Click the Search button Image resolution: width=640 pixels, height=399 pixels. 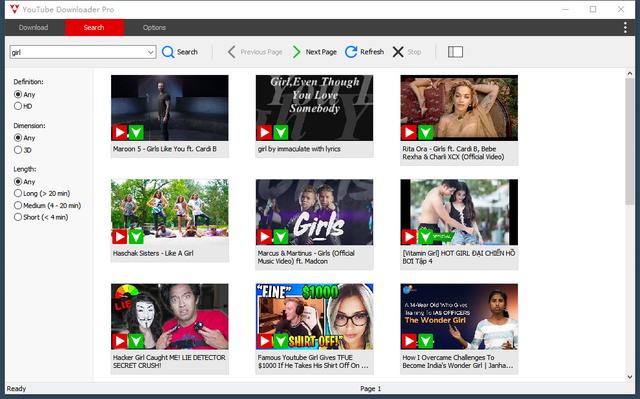pos(180,52)
